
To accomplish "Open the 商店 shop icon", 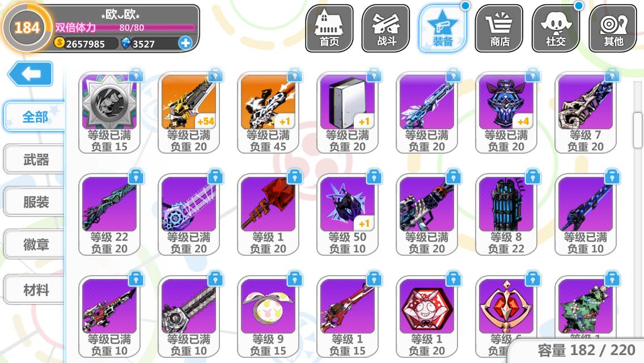I will [x=499, y=28].
